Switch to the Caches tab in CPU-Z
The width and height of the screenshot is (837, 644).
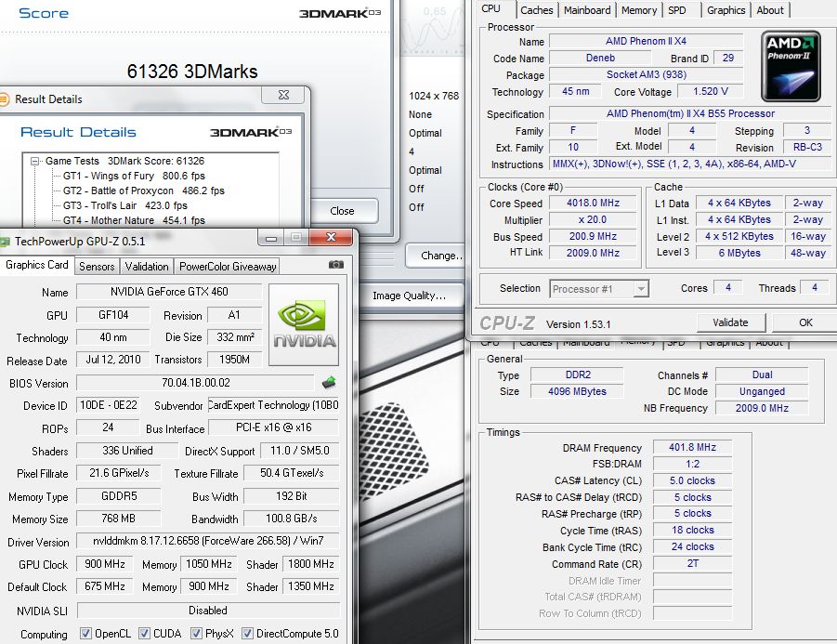click(536, 10)
